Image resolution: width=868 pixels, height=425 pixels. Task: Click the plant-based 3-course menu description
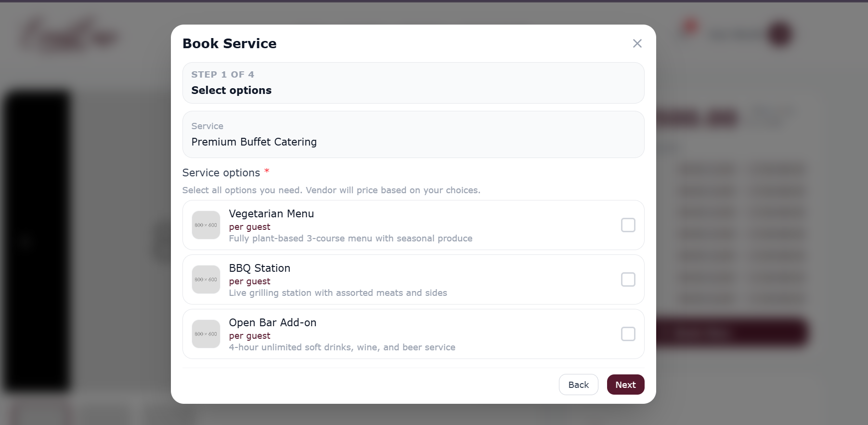350,239
